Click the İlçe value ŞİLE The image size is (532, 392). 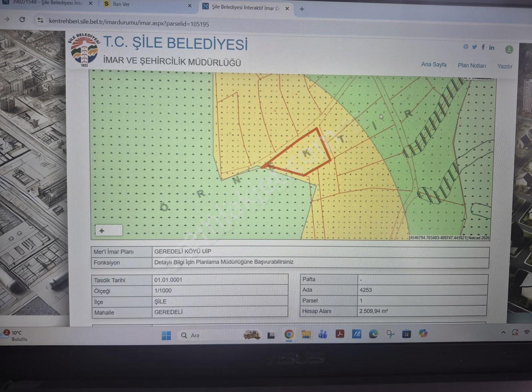click(160, 301)
